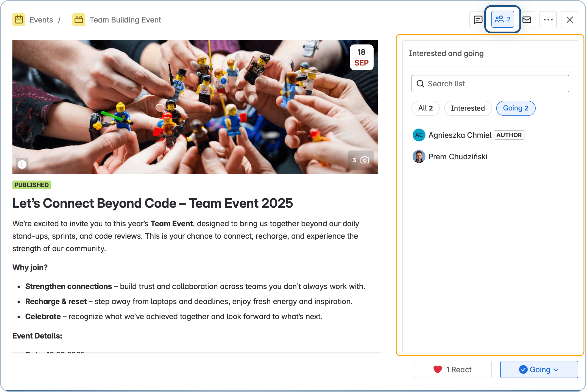Select the Going 2 filter
This screenshot has height=392, width=586.
pyautogui.click(x=516, y=108)
